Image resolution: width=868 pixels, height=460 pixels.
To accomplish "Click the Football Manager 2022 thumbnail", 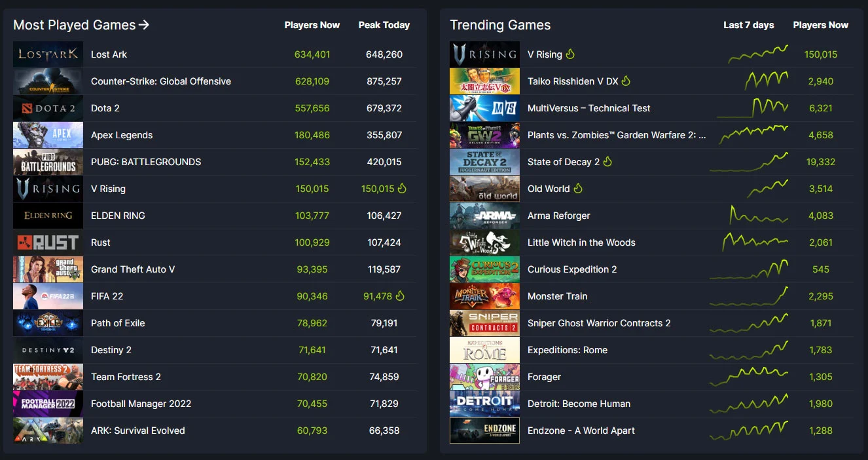I will click(48, 404).
